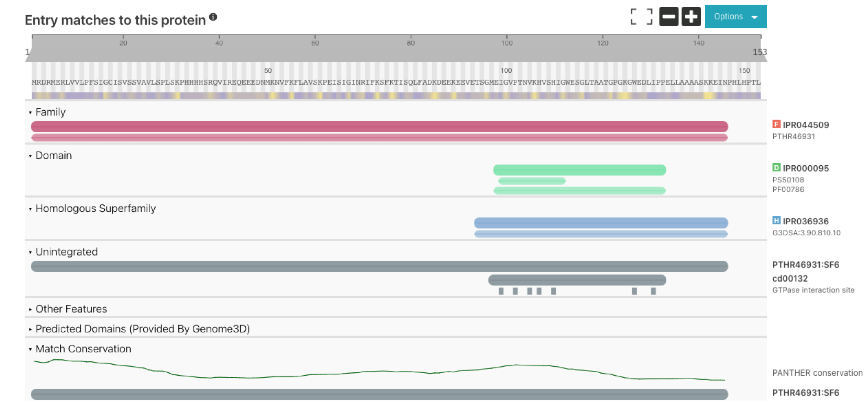Click the blue H superfamily type icon
This screenshot has height=415, width=868.
(776, 220)
